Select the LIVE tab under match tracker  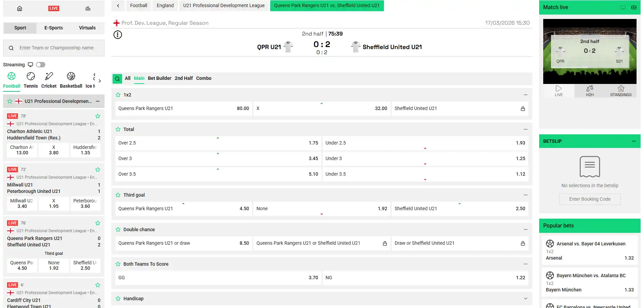coord(559,91)
